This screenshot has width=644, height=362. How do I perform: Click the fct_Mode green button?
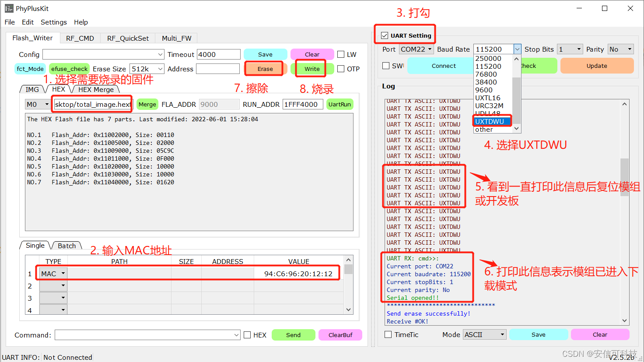point(30,69)
